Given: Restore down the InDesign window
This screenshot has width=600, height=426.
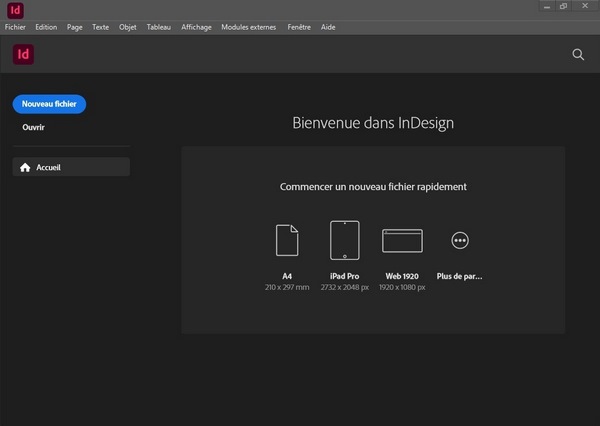Looking at the screenshot, I should [563, 6].
